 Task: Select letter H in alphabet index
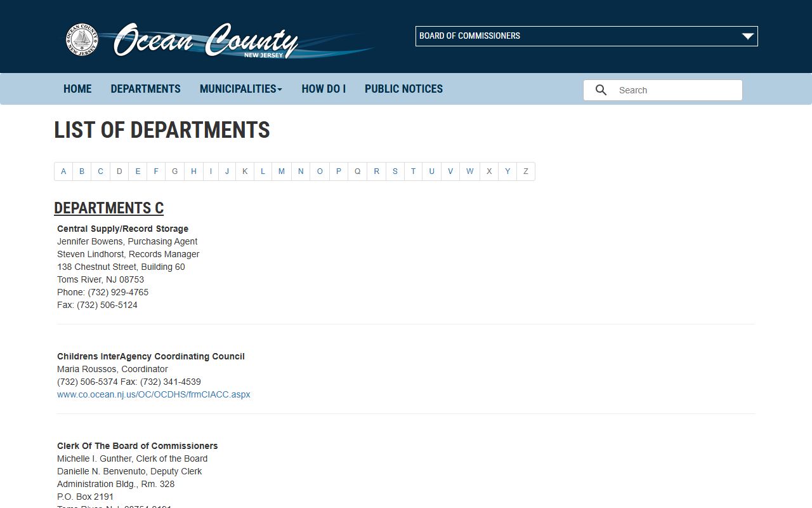[193, 171]
